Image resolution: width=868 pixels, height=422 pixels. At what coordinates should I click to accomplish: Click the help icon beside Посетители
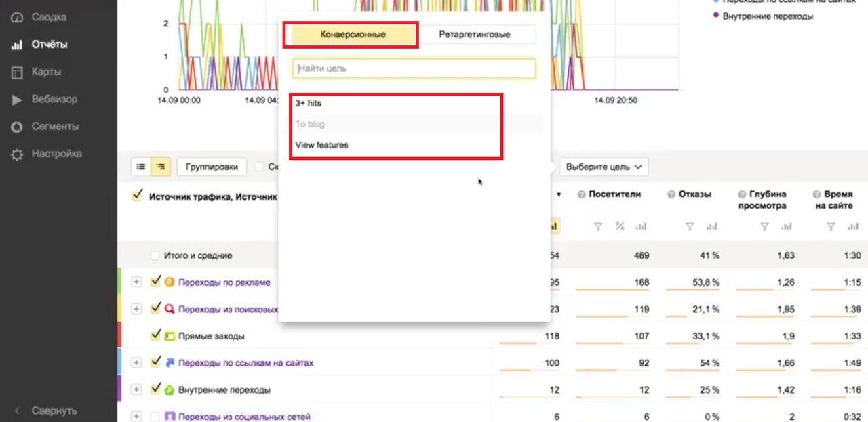point(581,194)
